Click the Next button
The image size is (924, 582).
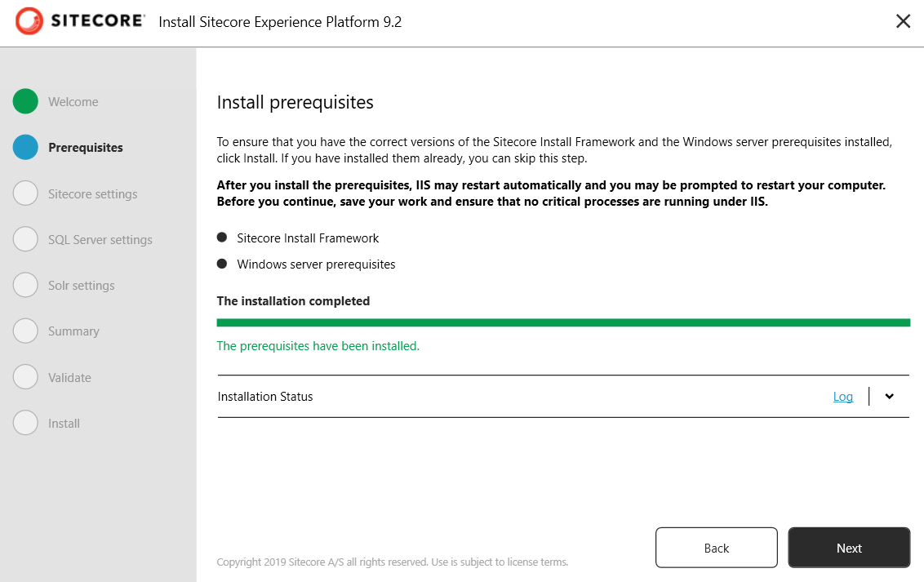[x=849, y=548]
